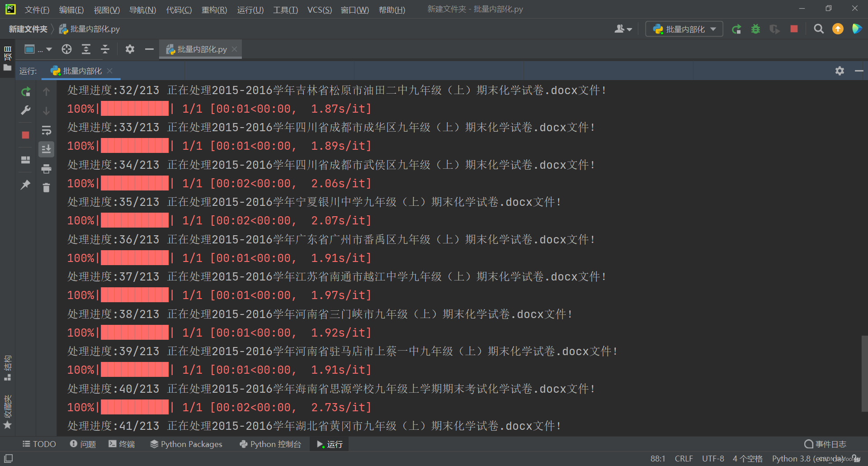This screenshot has height=466, width=868.
Task: Click the top toolbar red stop button
Action: tap(794, 29)
